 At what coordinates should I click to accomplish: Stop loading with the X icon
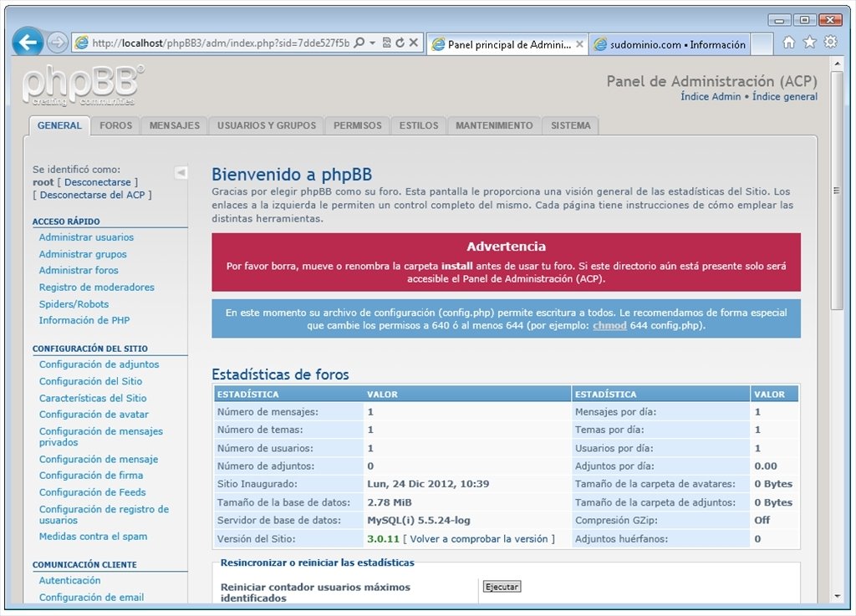[413, 43]
